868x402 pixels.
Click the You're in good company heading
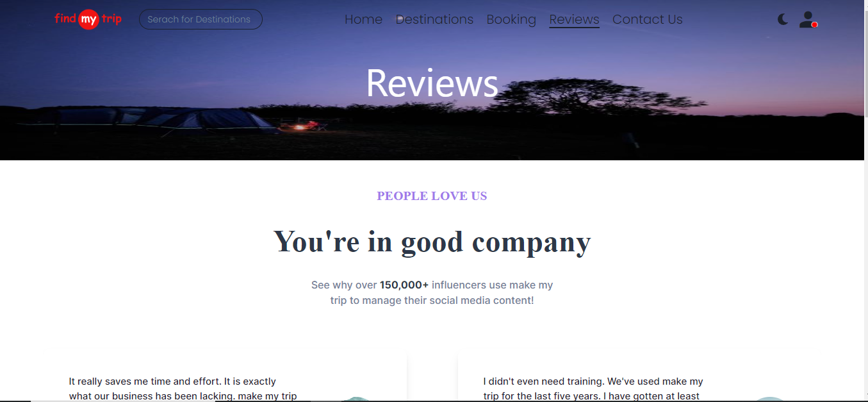pyautogui.click(x=432, y=242)
